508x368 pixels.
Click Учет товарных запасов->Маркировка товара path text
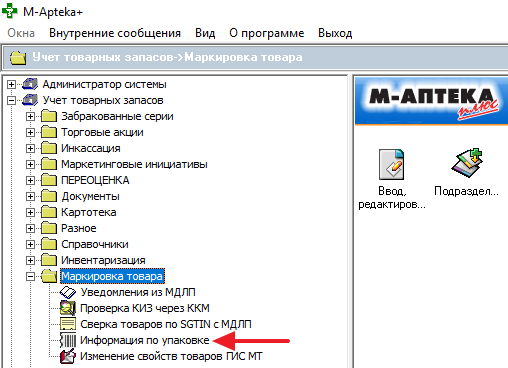167,57
